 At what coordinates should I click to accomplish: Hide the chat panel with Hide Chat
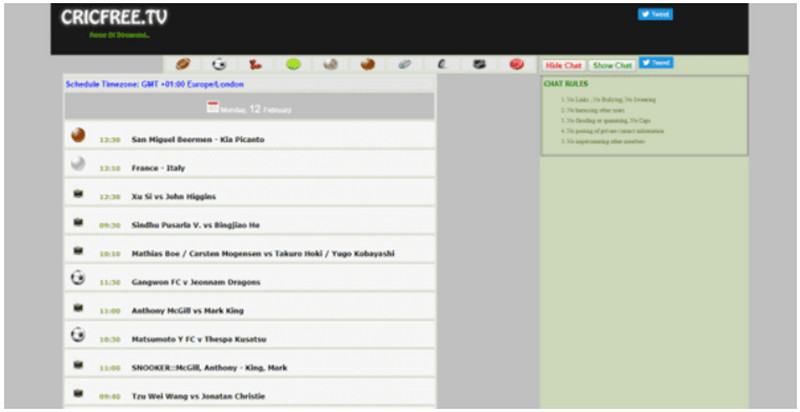click(564, 65)
